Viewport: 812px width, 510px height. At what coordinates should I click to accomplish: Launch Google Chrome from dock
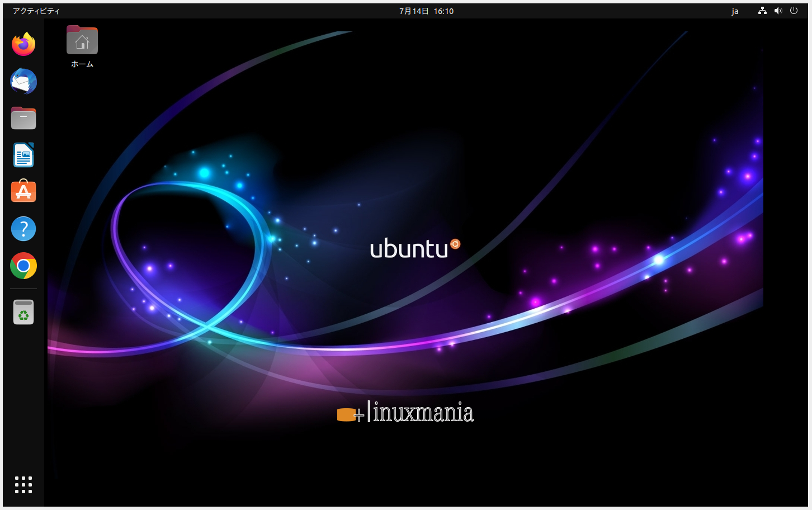click(x=23, y=266)
